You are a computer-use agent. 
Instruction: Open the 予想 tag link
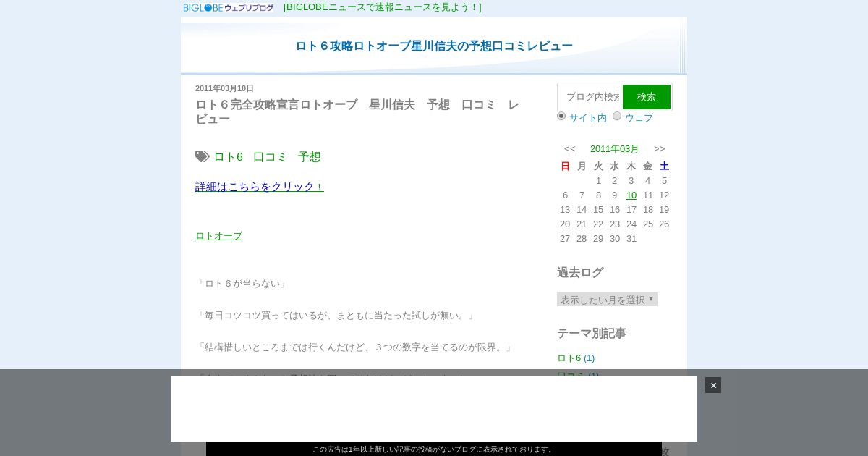click(x=310, y=157)
